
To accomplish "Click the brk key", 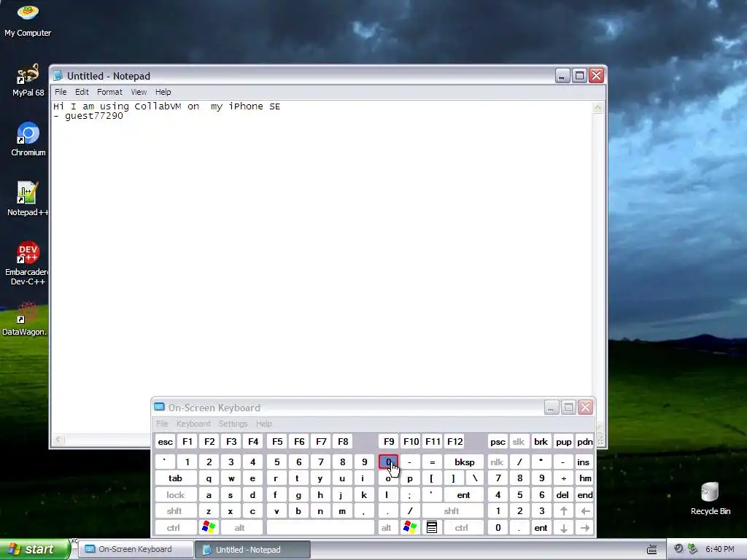I will [541, 441].
